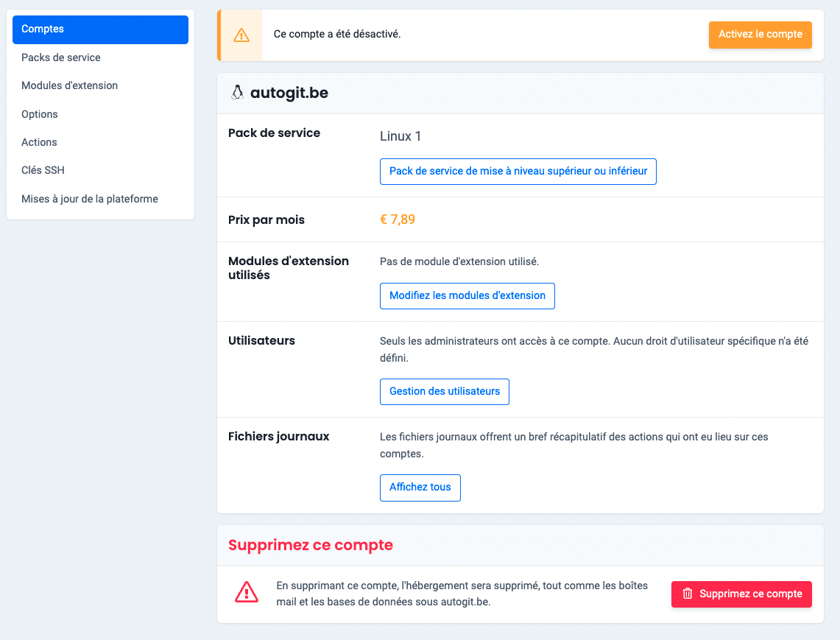This screenshot has height=640, width=840.
Task: Click the service pack upgrade or downgrade button
Action: coord(518,172)
